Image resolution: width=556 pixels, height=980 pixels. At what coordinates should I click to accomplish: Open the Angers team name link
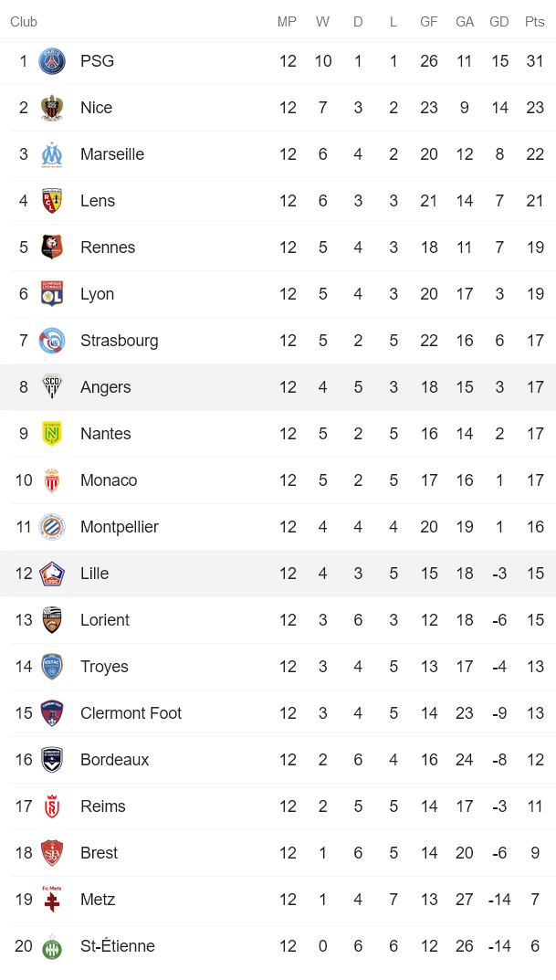pos(105,387)
